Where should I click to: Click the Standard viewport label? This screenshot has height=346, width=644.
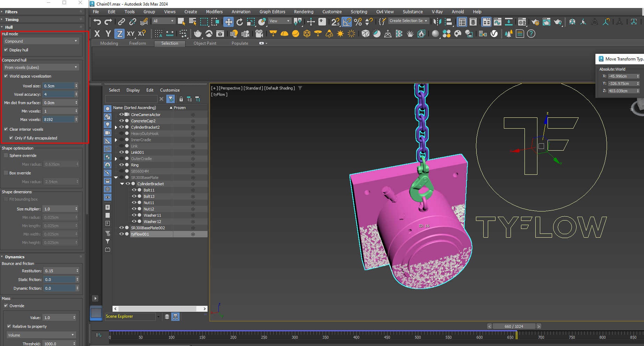(253, 88)
